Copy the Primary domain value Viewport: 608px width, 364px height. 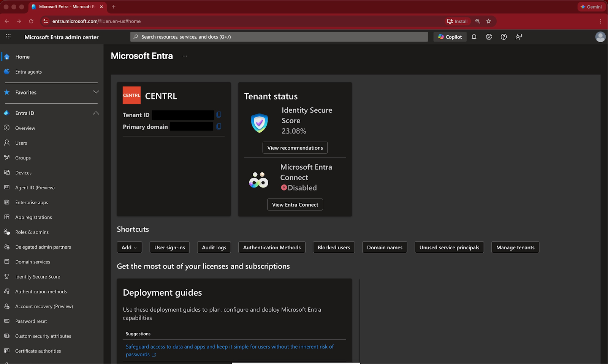[219, 126]
